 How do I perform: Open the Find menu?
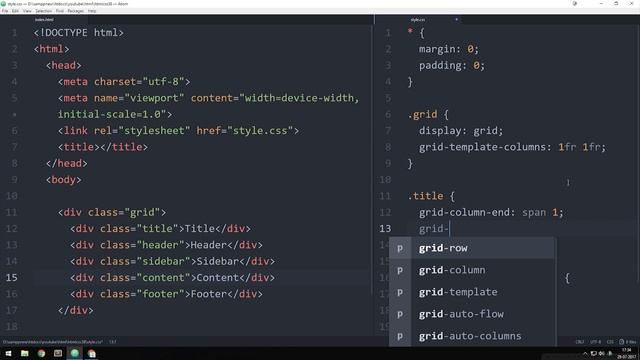[x=60, y=11]
